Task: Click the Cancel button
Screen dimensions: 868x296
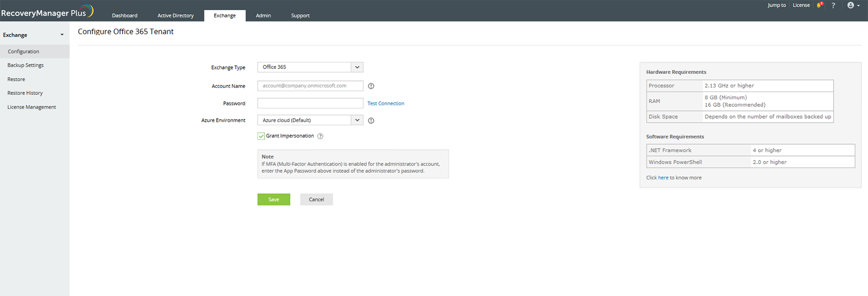Action: [x=317, y=199]
